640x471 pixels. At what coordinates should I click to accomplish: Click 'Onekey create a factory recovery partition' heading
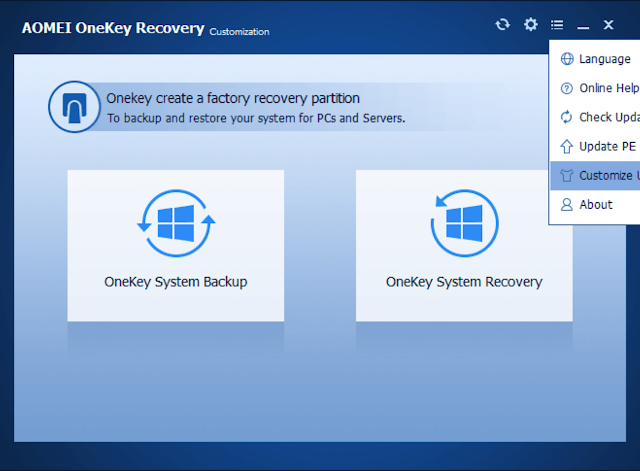[233, 98]
